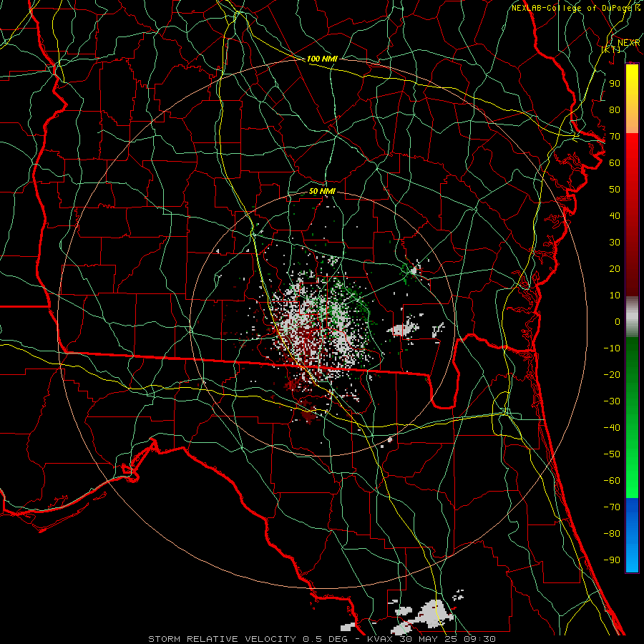Select the -70 value on velocity scale
Viewport: 644px width, 644px height.
[612, 507]
